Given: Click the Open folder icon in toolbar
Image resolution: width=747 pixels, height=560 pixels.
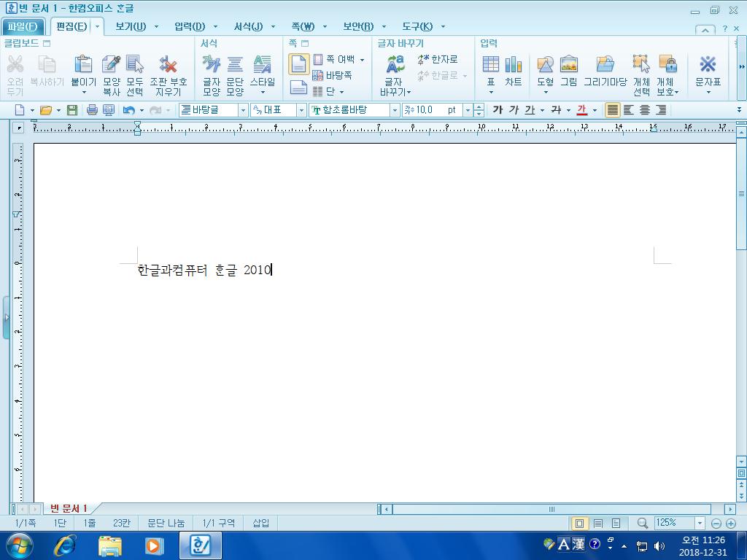Looking at the screenshot, I should [x=46, y=110].
